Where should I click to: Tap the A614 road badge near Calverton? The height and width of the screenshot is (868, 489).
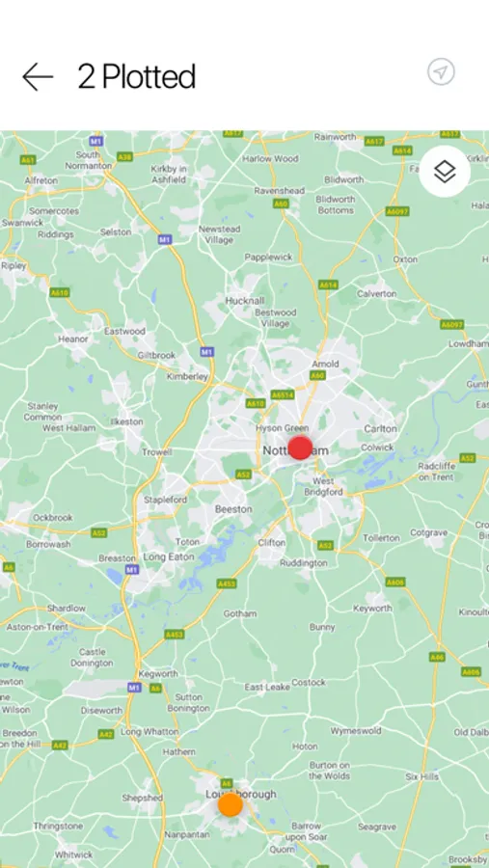pos(328,285)
